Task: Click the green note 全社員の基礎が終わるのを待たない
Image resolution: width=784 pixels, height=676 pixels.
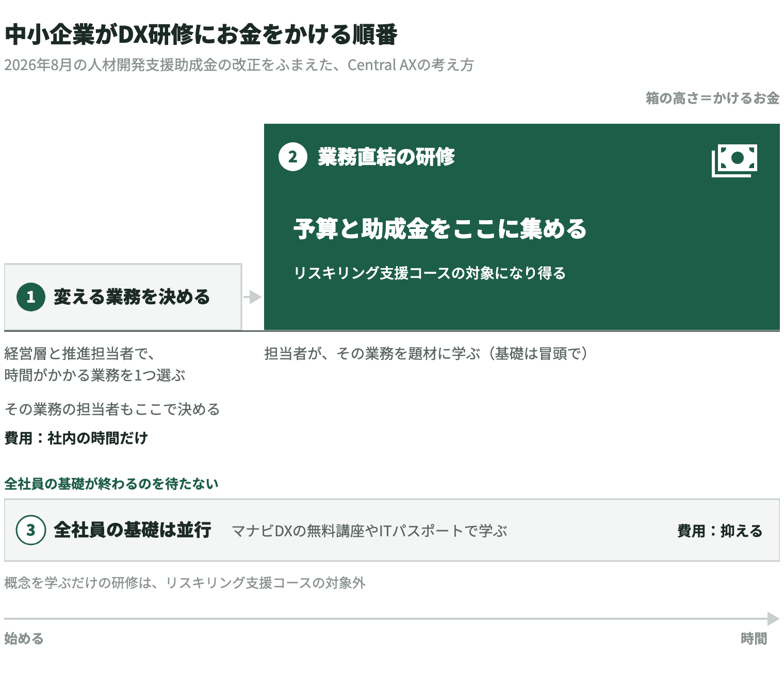Action: (x=111, y=484)
